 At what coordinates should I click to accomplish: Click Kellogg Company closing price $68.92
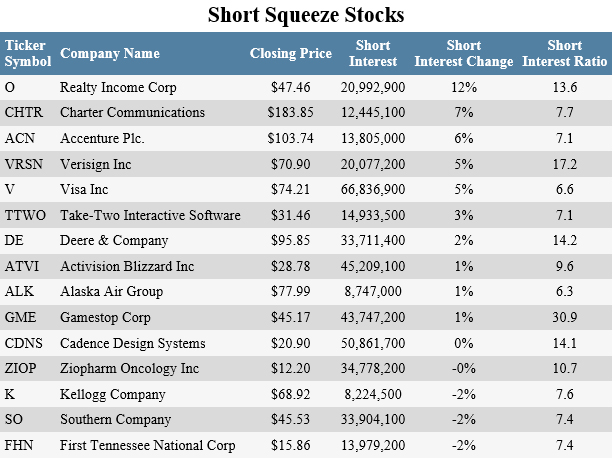click(x=293, y=396)
